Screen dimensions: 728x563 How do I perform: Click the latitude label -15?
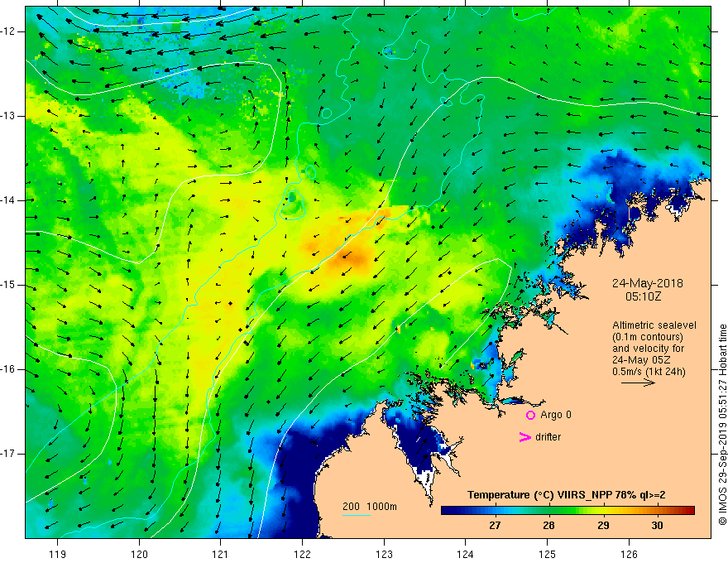coord(8,285)
